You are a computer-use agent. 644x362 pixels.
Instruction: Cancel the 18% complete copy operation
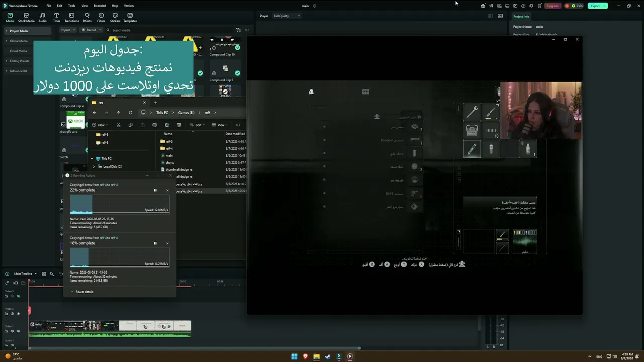167,243
